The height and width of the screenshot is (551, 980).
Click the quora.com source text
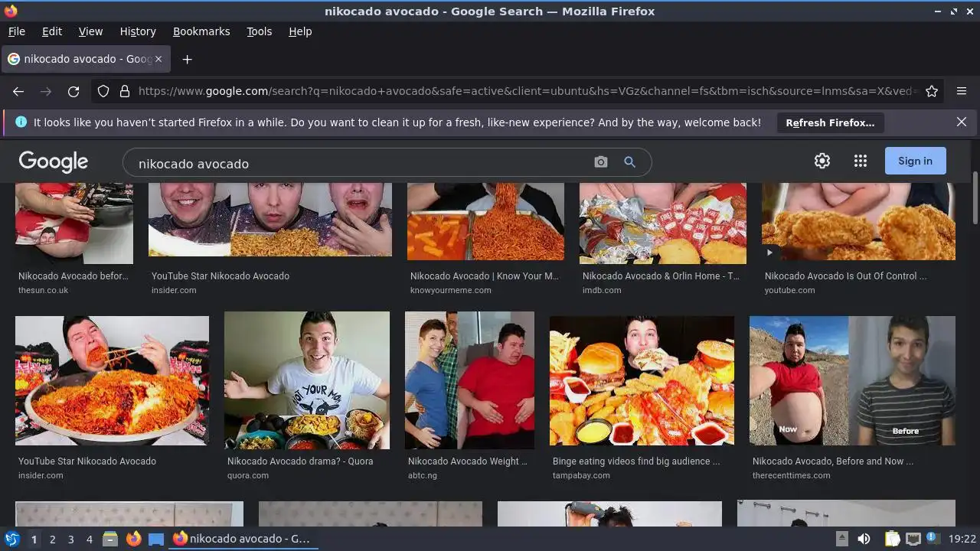click(248, 475)
